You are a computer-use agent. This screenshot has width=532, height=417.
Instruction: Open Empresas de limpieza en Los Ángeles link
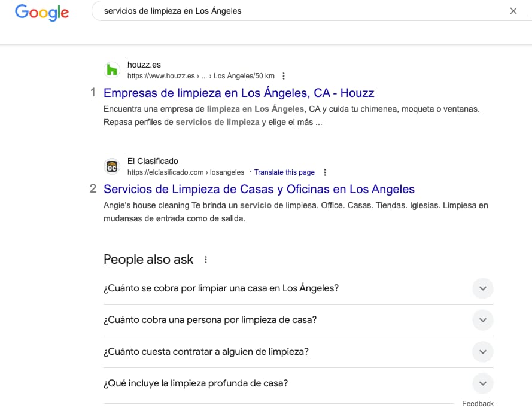(239, 93)
